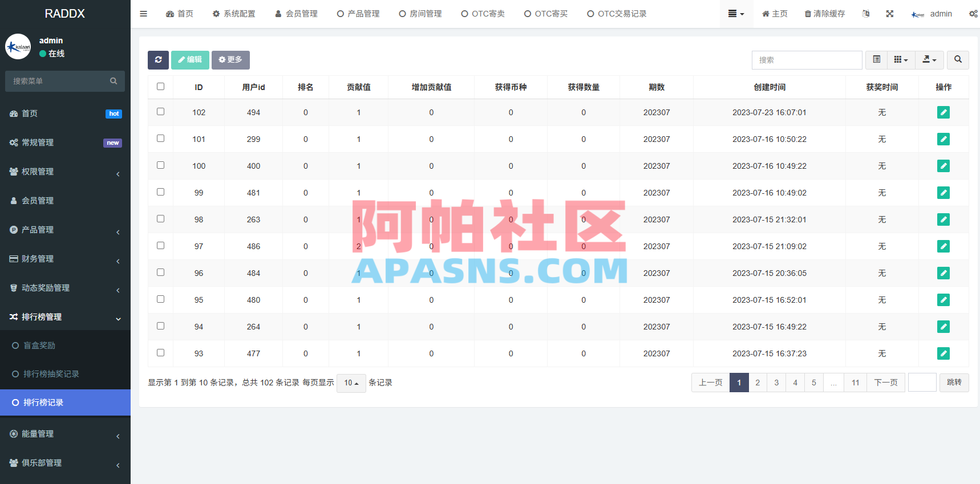Click the edit icon for row ID 101
This screenshot has width=980, height=484.
click(943, 139)
